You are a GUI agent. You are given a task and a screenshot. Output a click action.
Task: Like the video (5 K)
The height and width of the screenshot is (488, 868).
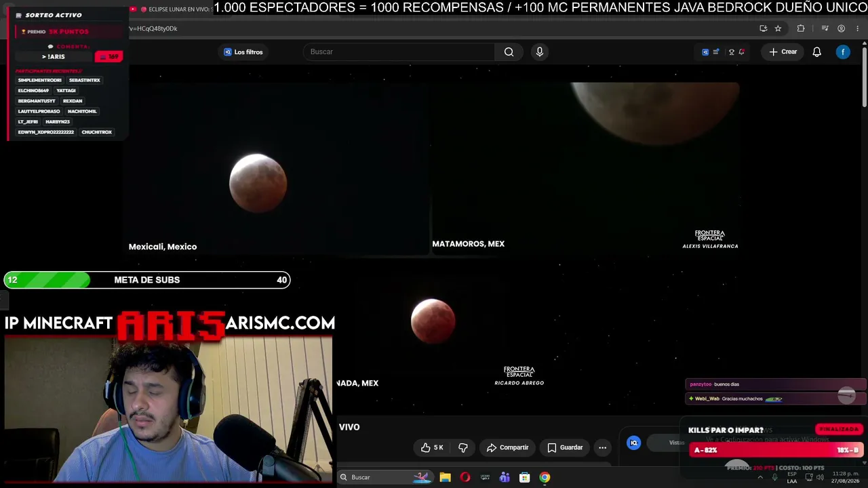point(432,447)
